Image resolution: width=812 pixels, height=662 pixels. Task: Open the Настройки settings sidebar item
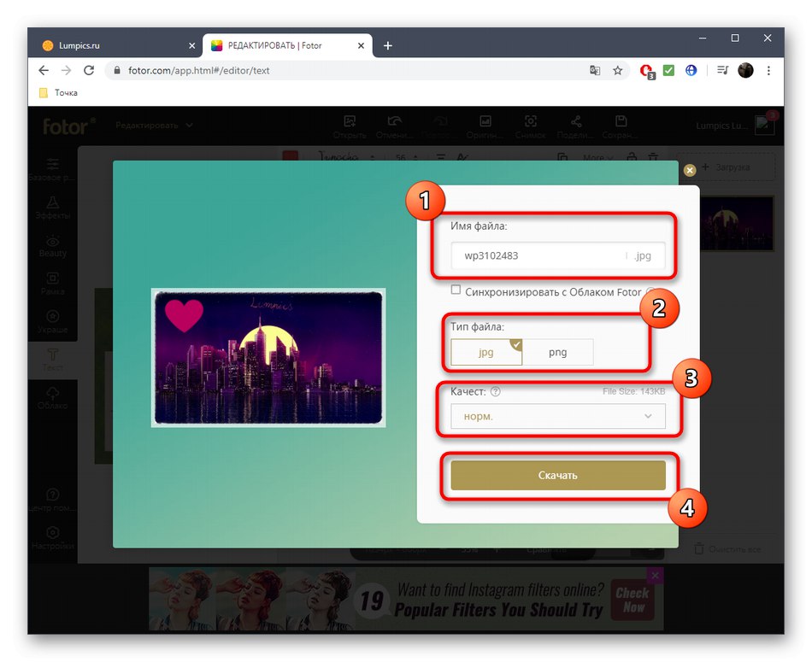pyautogui.click(x=52, y=538)
